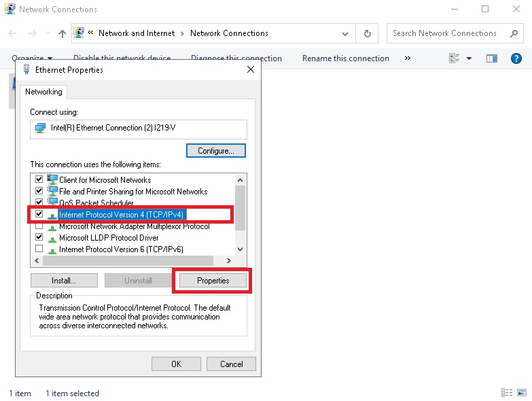Open the Help question mark icon
The height and width of the screenshot is (401, 532).
tap(516, 58)
